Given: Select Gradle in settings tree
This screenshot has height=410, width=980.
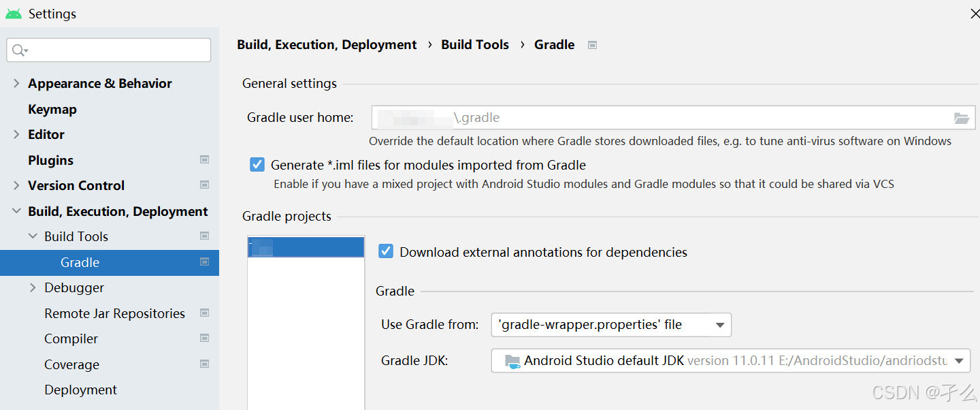Looking at the screenshot, I should (110, 262).
